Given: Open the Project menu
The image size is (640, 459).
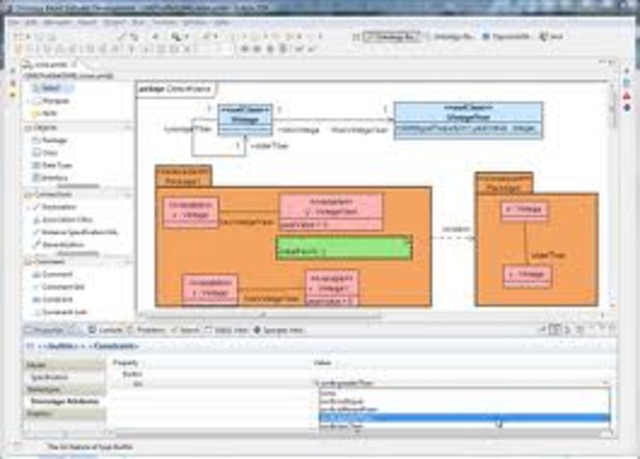Looking at the screenshot, I should click(x=114, y=22).
